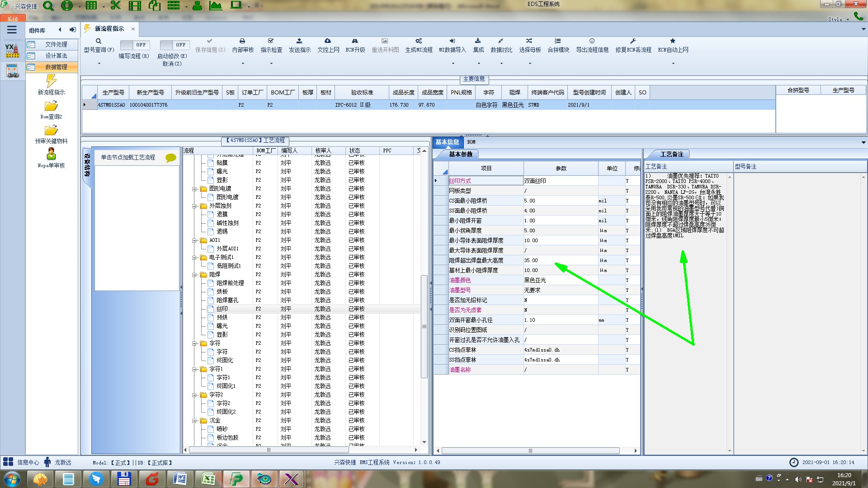Click Nope单审核 person icon
868x488 pixels.
(51, 154)
